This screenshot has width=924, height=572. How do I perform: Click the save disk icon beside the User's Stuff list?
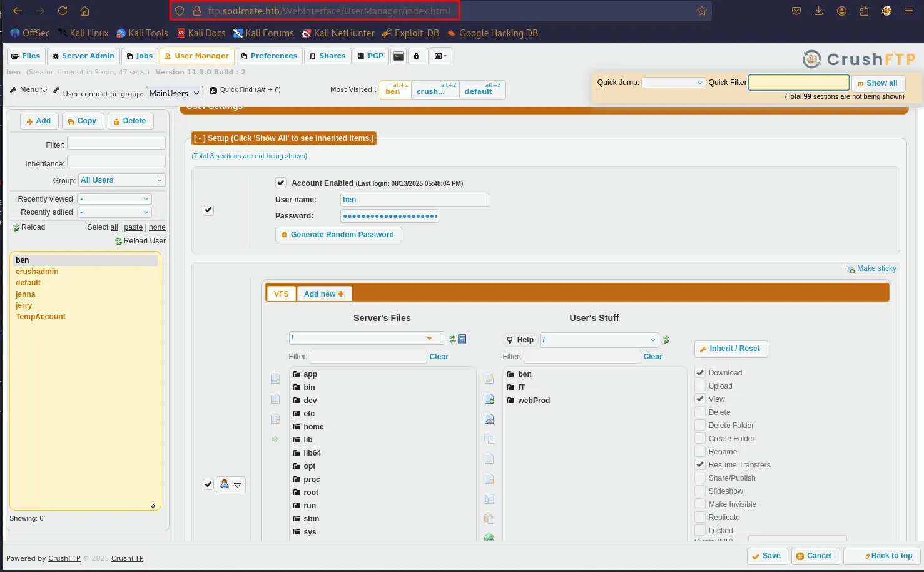489,499
